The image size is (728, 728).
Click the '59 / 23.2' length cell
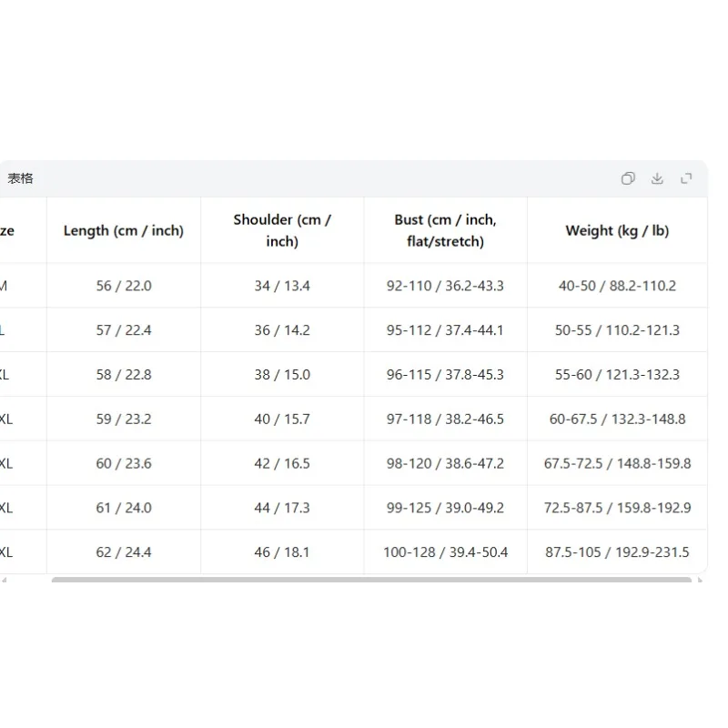(x=124, y=420)
